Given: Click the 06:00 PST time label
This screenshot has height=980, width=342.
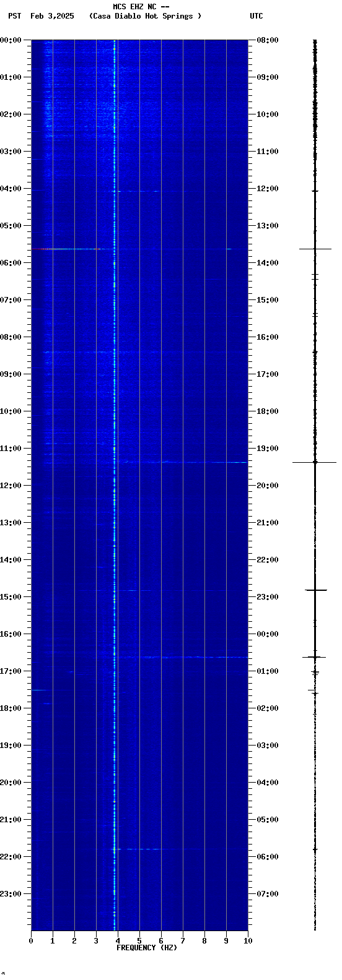Looking at the screenshot, I should (11, 263).
